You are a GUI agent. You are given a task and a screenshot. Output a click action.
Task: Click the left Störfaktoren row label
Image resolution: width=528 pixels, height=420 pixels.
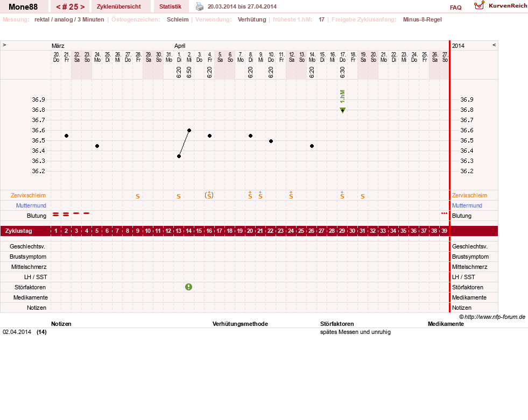(30, 287)
